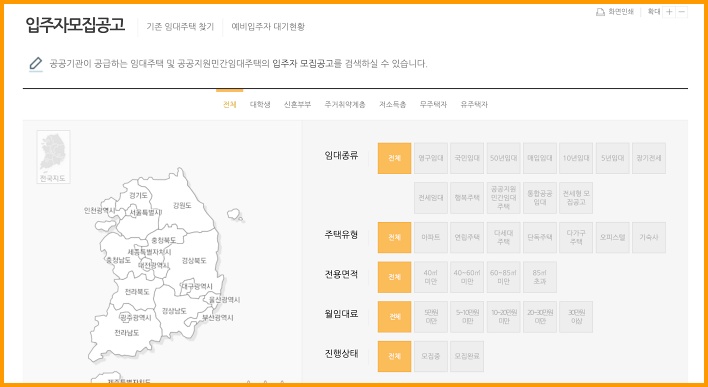Filter by 다세대주택 housing type
Screen dimensions: 708x387
(x=503, y=238)
